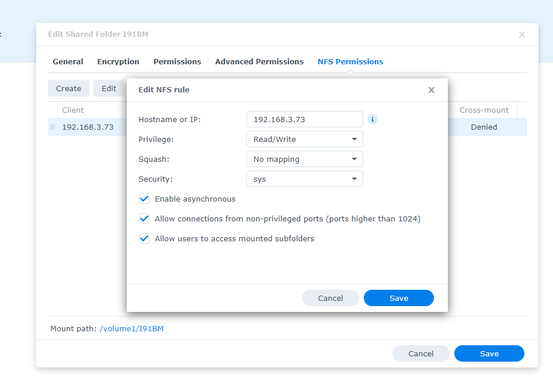
Task: Close the Edit Shared Folder window
Action: pyautogui.click(x=522, y=34)
